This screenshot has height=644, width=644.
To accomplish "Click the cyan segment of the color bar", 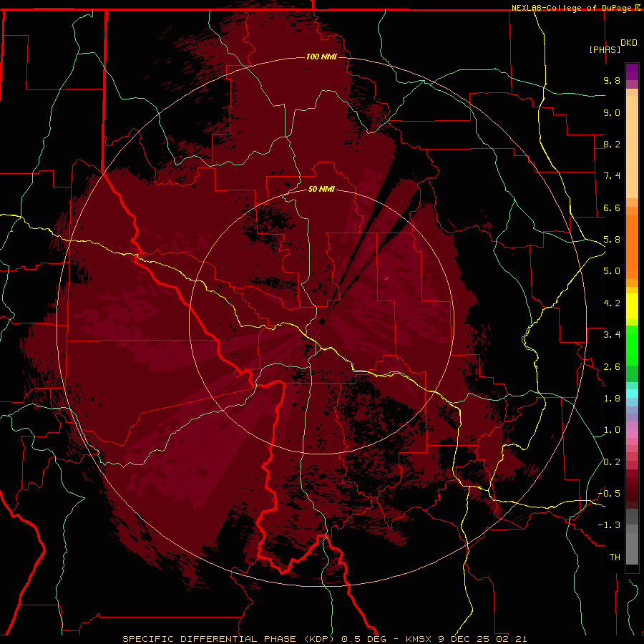I will click(632, 393).
